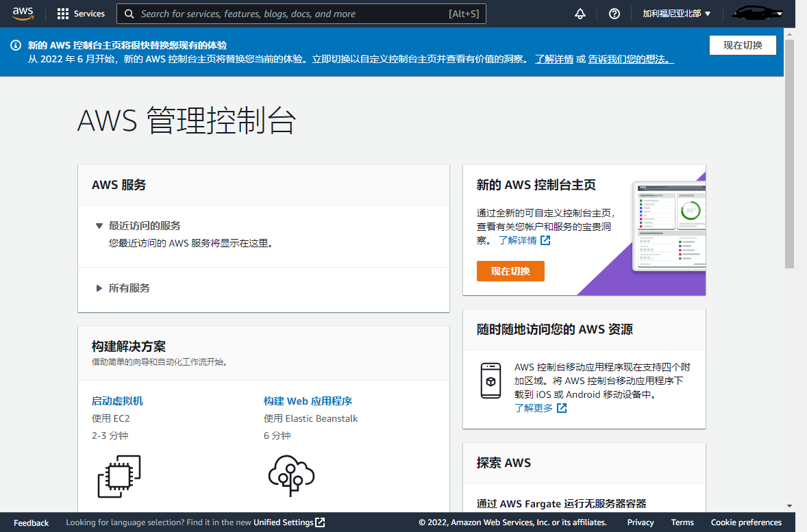This screenshot has width=807, height=532.
Task: Click the mobile phone app icon
Action: [491, 381]
